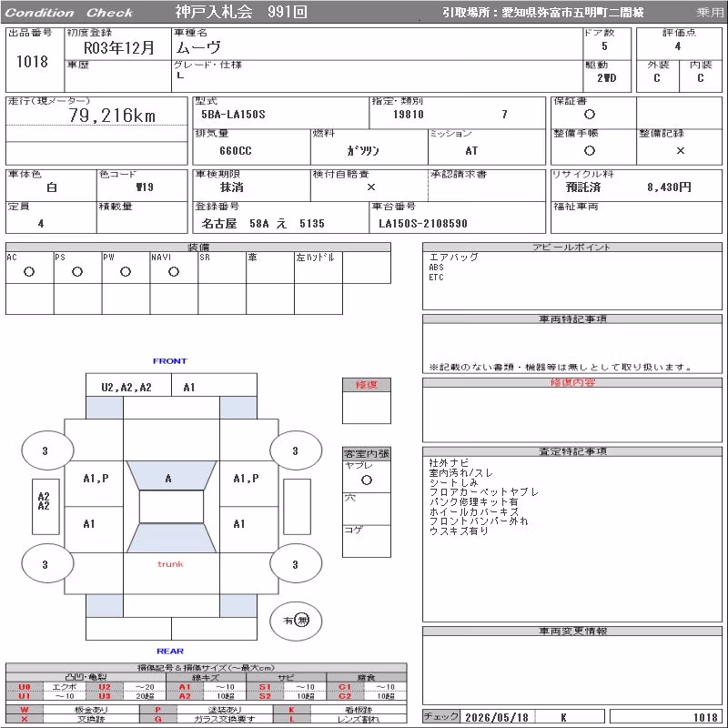Select the drive type 2WD
The image size is (728, 728).
point(606,78)
